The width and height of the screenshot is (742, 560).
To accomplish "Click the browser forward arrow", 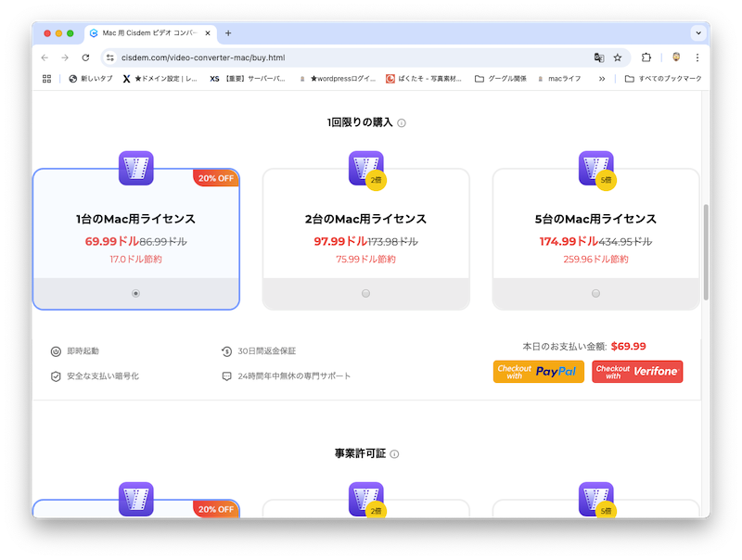I will tap(65, 57).
